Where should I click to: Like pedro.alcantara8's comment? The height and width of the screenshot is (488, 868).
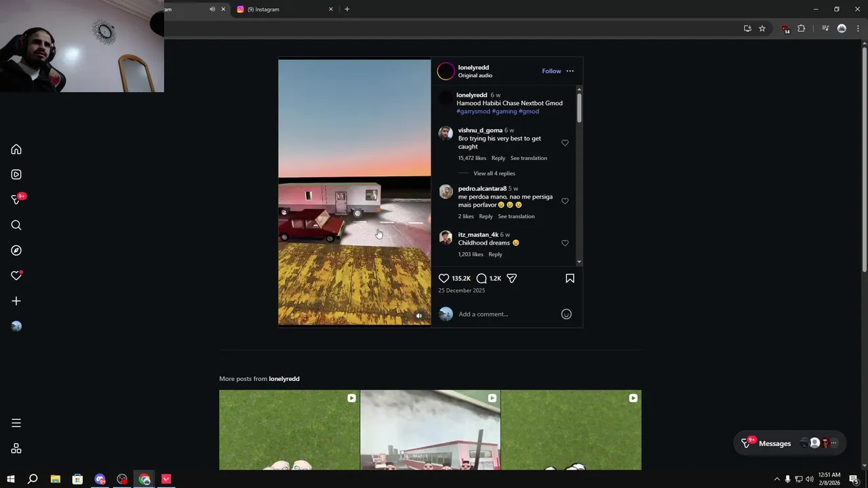coord(565,201)
